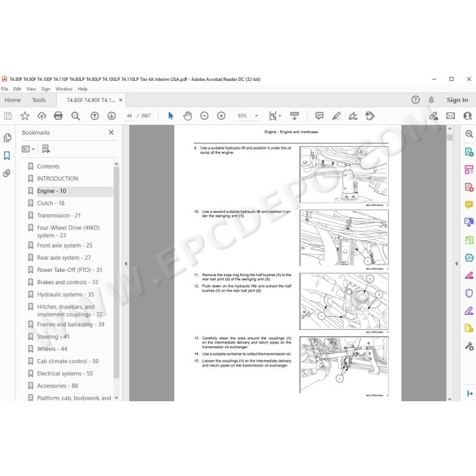Screen dimensions: 476x476
Task: Add a comment sticky note
Action: point(320,116)
